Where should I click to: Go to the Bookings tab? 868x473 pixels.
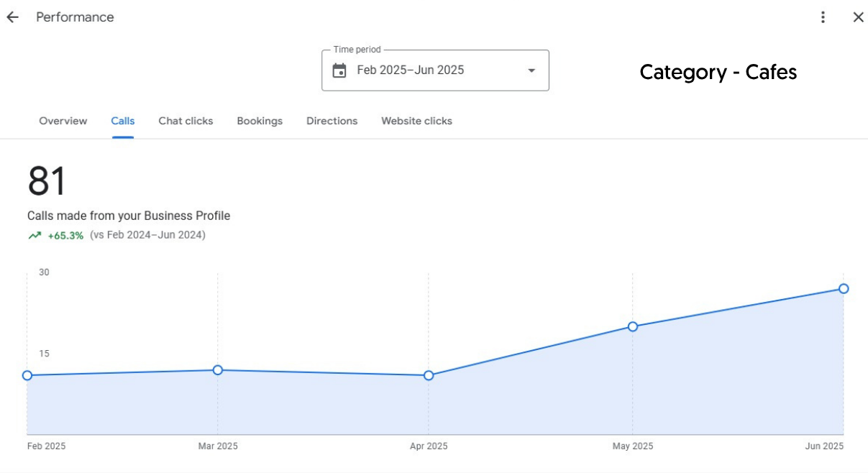coord(260,121)
